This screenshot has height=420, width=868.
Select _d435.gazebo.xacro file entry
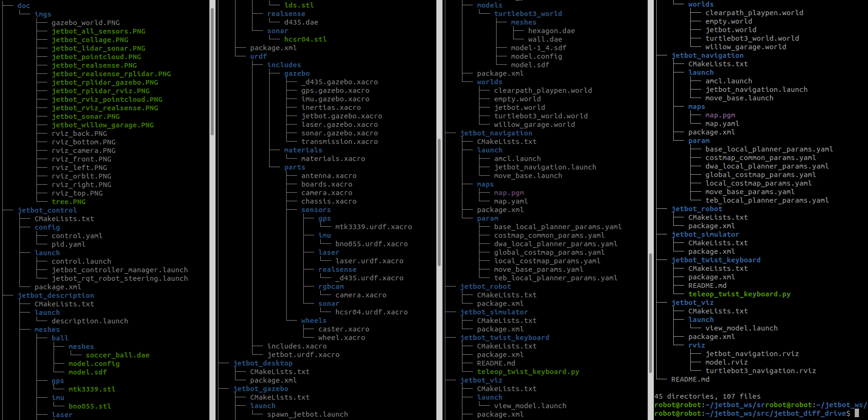coord(340,82)
